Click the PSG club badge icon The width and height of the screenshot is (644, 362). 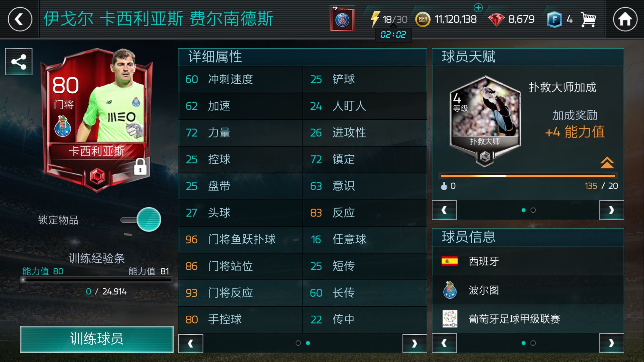[x=342, y=19]
